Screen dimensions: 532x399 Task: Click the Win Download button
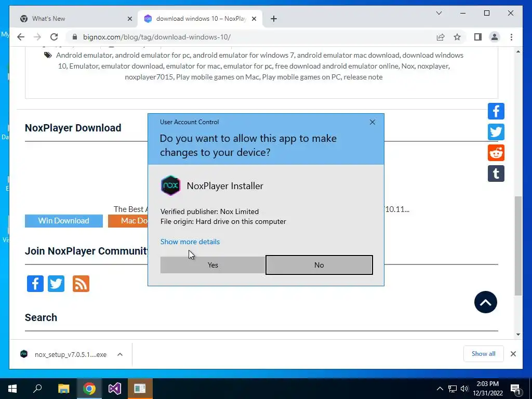click(x=64, y=221)
